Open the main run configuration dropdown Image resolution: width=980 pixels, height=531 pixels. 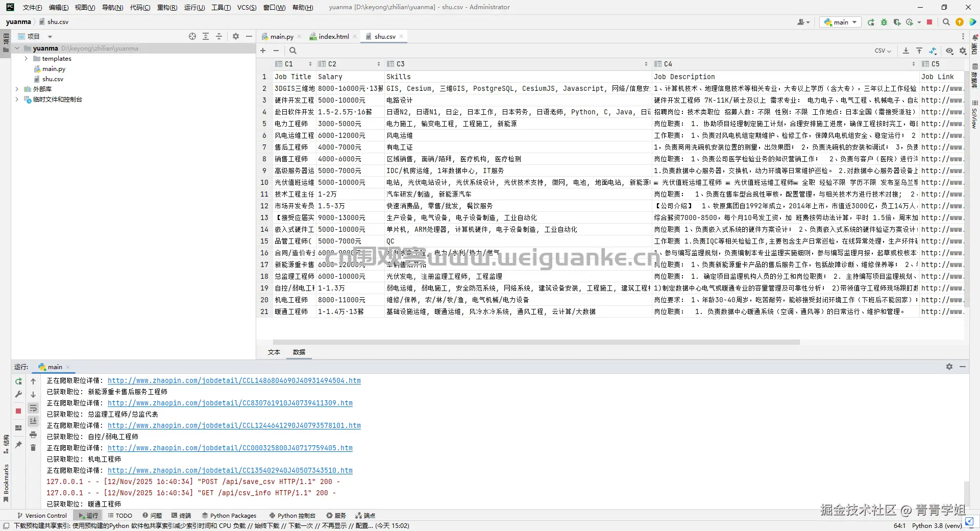[x=840, y=22]
